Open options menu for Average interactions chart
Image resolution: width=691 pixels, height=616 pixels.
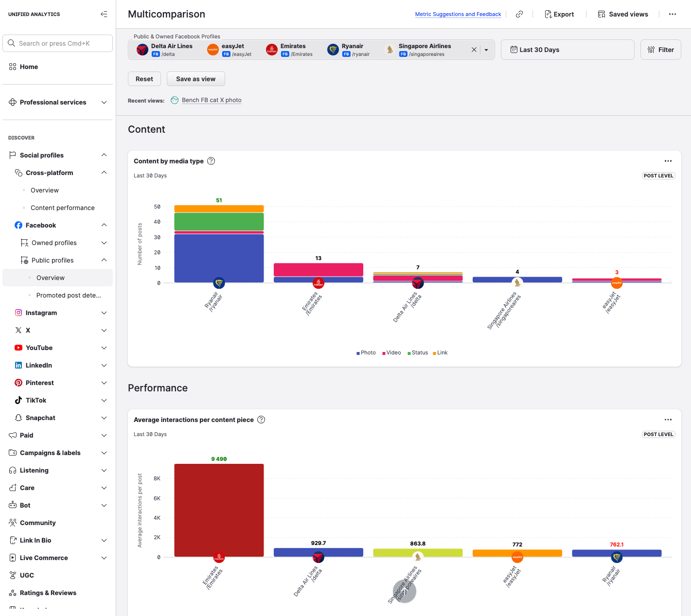coord(668,420)
